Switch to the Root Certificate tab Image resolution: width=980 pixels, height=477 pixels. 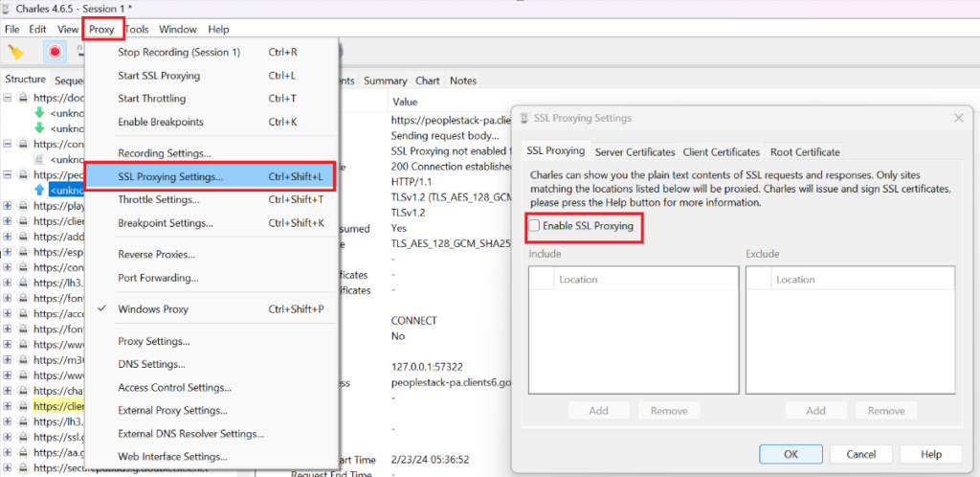click(805, 152)
